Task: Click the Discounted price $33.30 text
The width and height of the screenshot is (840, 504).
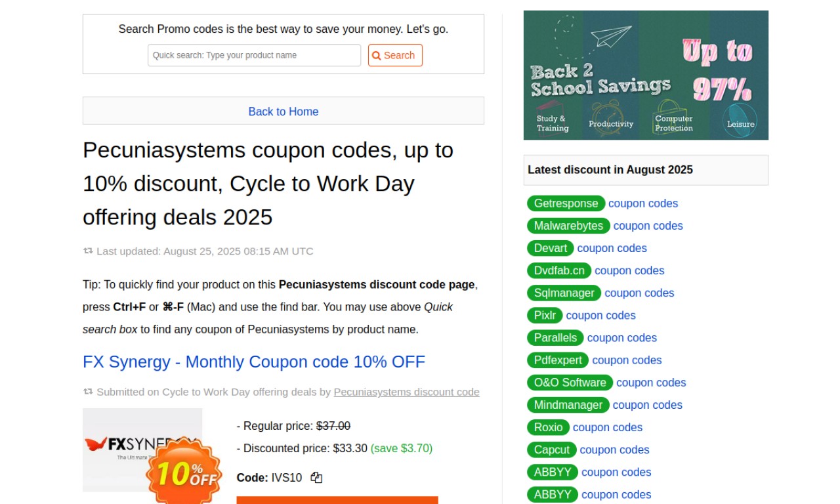Action: click(302, 448)
